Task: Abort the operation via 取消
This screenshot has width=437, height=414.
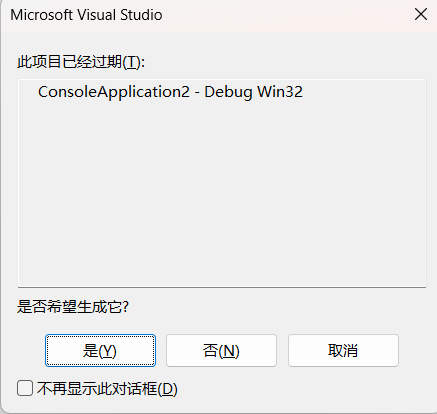Action: pos(343,350)
